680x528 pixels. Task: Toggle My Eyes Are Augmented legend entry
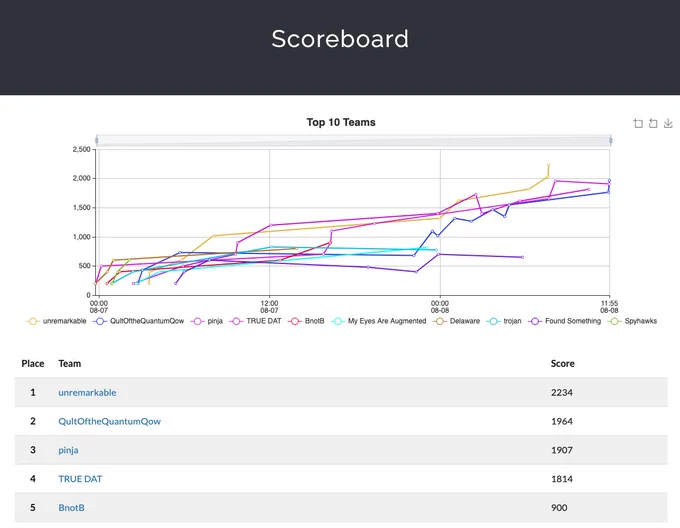[379, 321]
